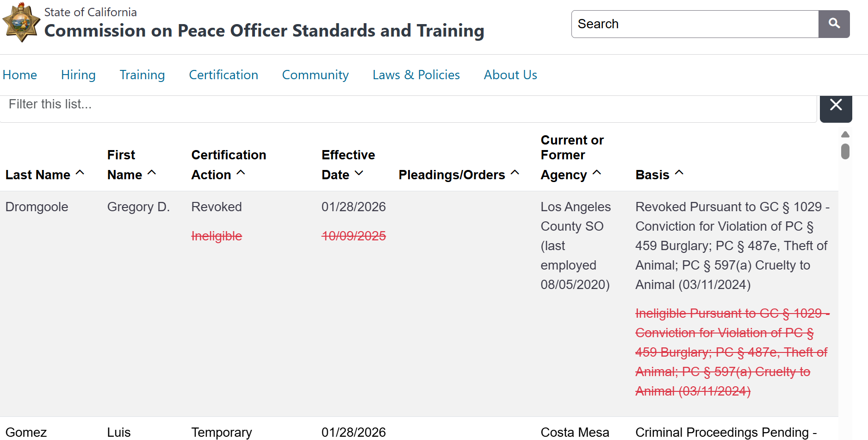Viewport: 868px width, 440px height.
Task: Sort by Pleadings/Orders column arrow
Action: (x=515, y=173)
